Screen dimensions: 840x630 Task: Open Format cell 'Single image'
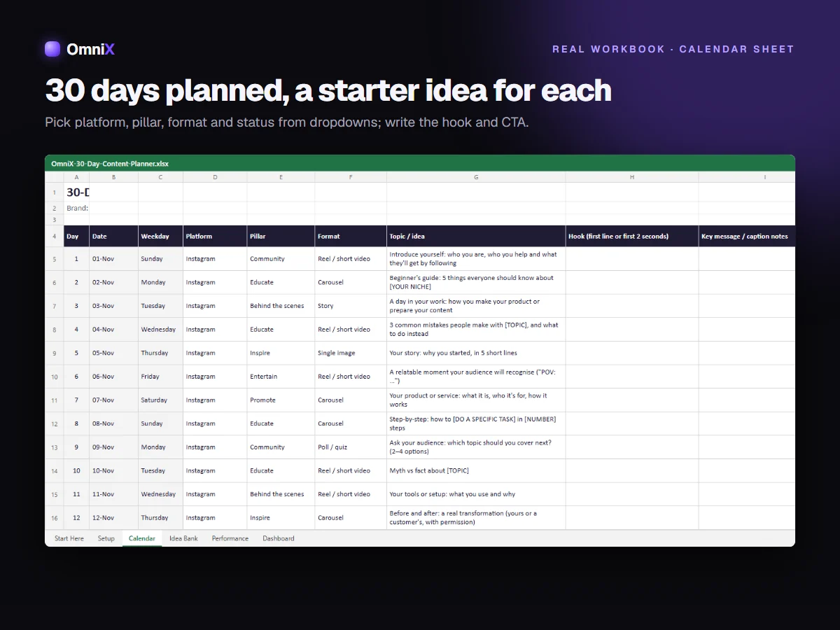[351, 353]
